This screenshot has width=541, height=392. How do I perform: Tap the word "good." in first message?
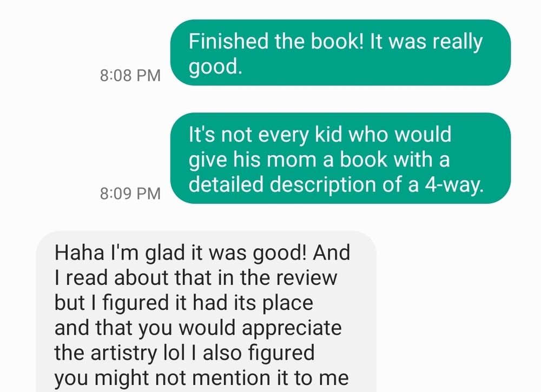pyautogui.click(x=215, y=67)
